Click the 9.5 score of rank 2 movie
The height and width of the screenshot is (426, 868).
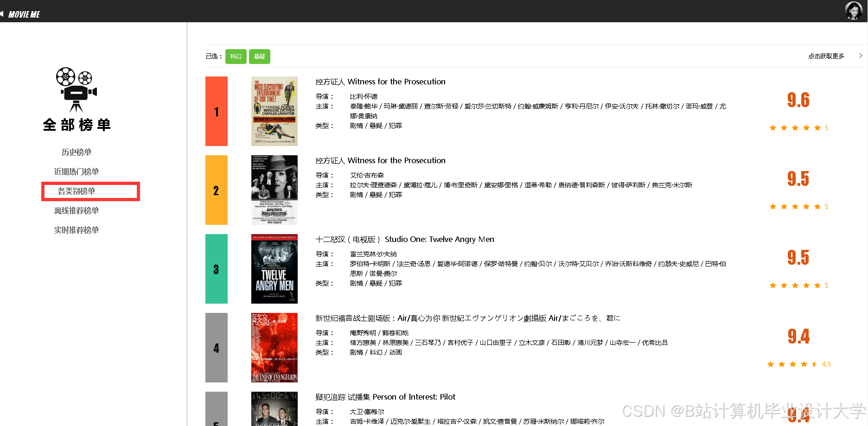(798, 178)
